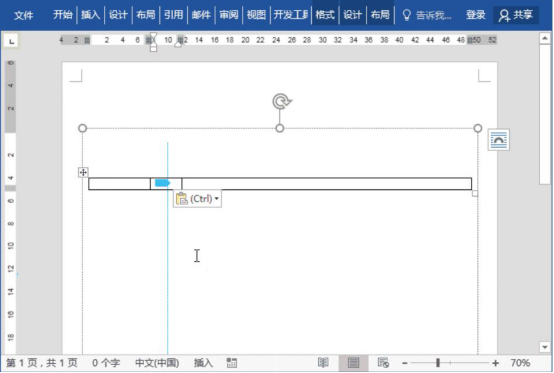Click the zoom in plus button
This screenshot has width=554, height=373.
pyautogui.click(x=495, y=363)
